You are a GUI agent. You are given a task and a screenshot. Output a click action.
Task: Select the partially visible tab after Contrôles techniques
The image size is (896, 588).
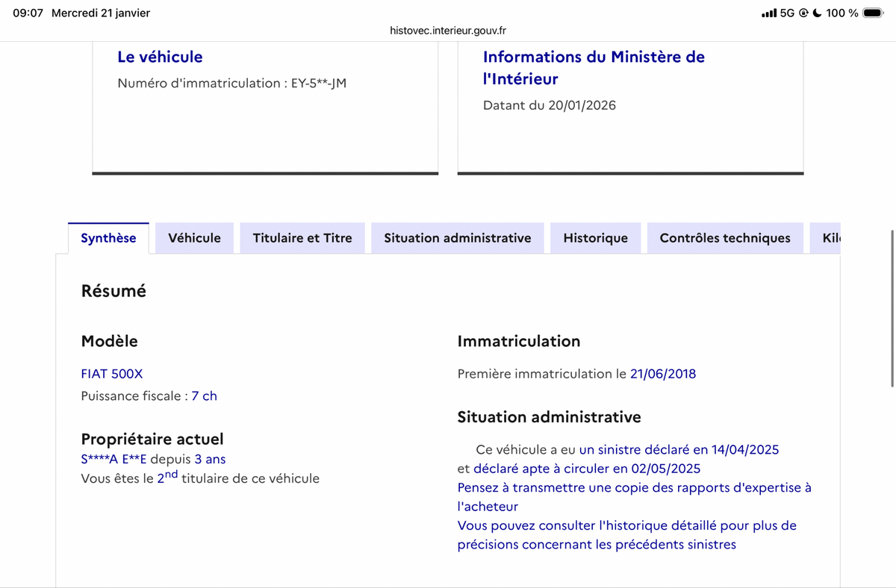click(x=830, y=238)
